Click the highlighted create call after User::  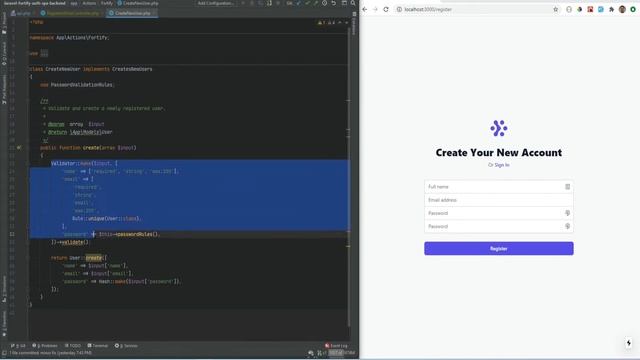pos(93,258)
